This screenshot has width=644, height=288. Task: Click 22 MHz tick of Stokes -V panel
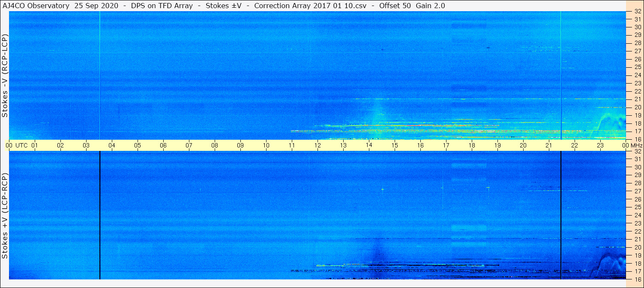point(637,91)
